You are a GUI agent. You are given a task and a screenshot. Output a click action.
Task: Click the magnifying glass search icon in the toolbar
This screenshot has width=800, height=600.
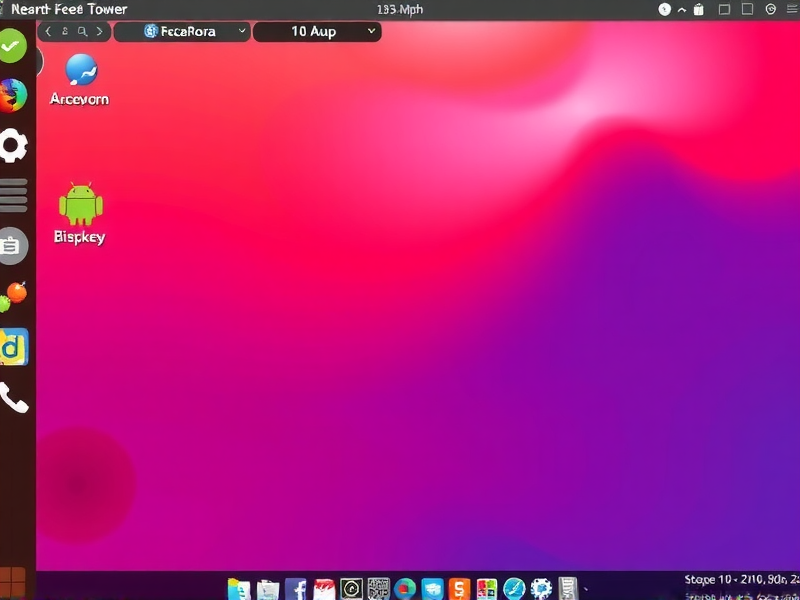point(83,31)
